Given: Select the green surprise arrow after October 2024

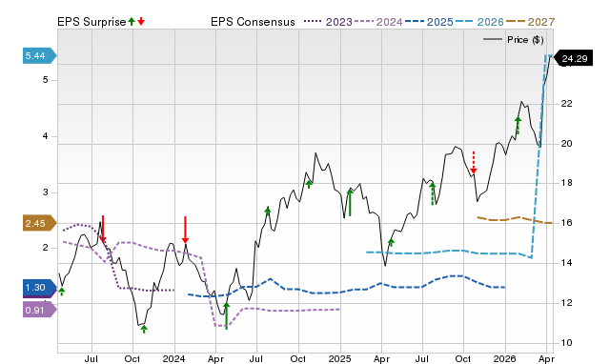Looking at the screenshot, I should [x=309, y=184].
